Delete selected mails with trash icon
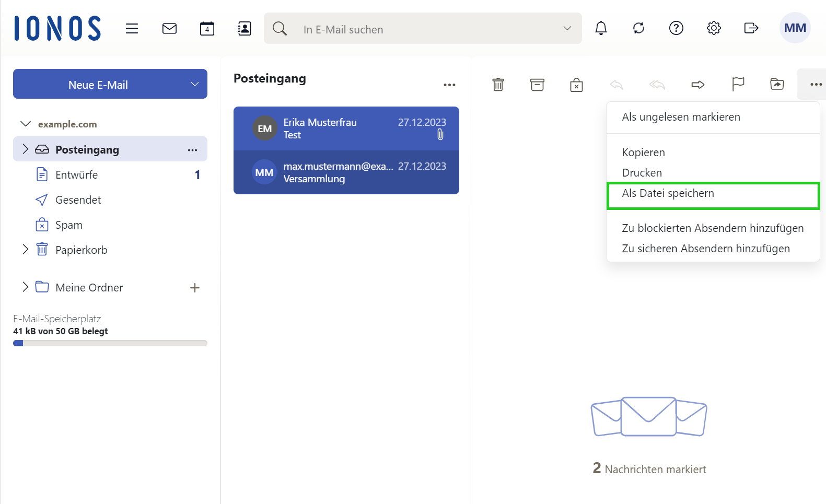 pos(498,84)
